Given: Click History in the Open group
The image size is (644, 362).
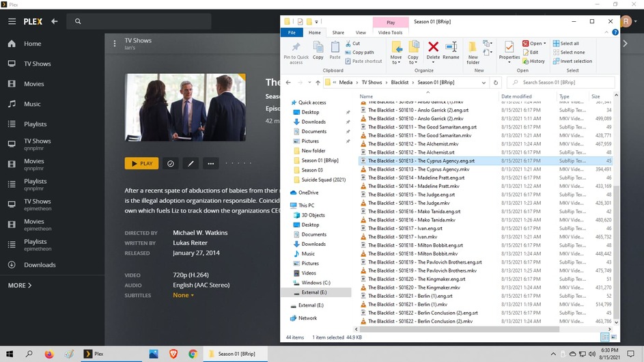Looking at the screenshot, I should [533, 61].
